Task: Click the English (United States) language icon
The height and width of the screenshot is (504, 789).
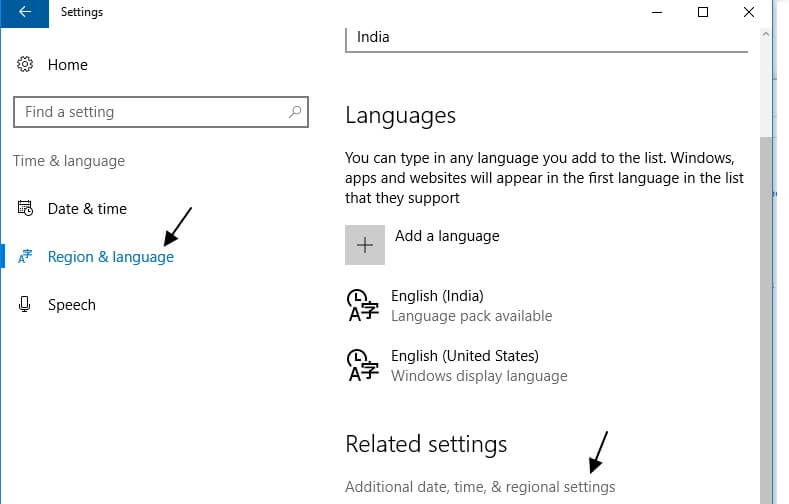Action: (362, 365)
